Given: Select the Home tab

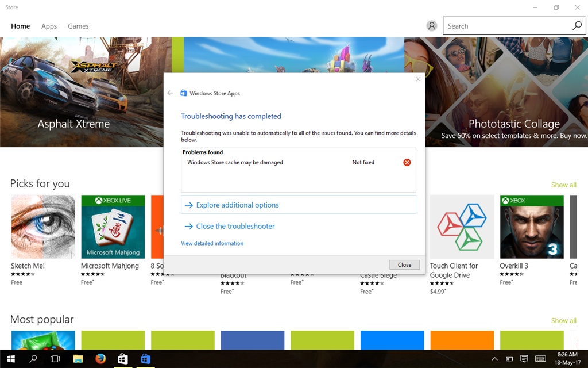Looking at the screenshot, I should coord(21,26).
